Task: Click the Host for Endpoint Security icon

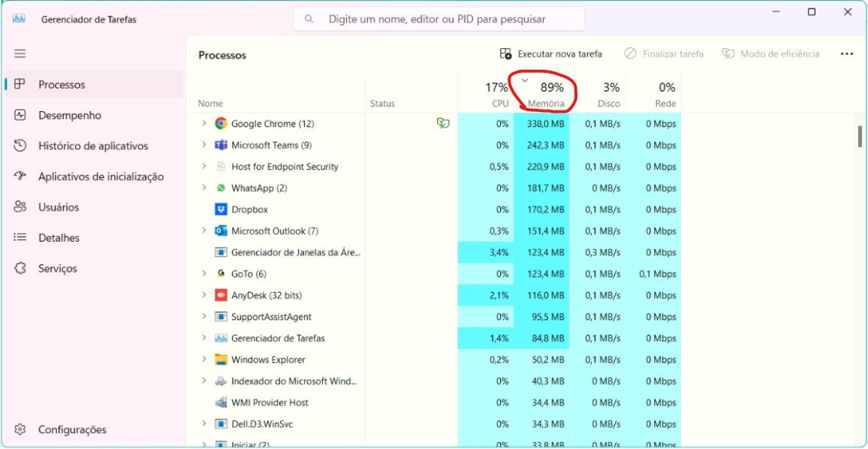Action: (221, 167)
